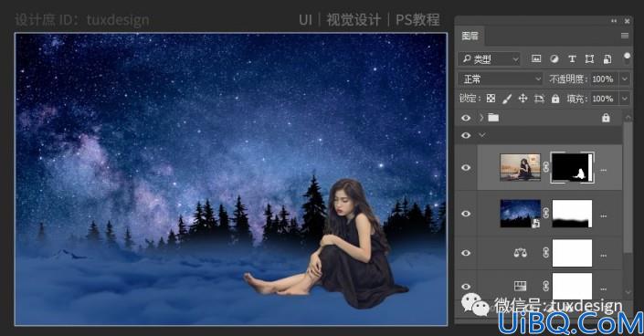This screenshot has height=336, width=644.
Task: Select the girl photo layer thumbnail
Action: [520, 167]
